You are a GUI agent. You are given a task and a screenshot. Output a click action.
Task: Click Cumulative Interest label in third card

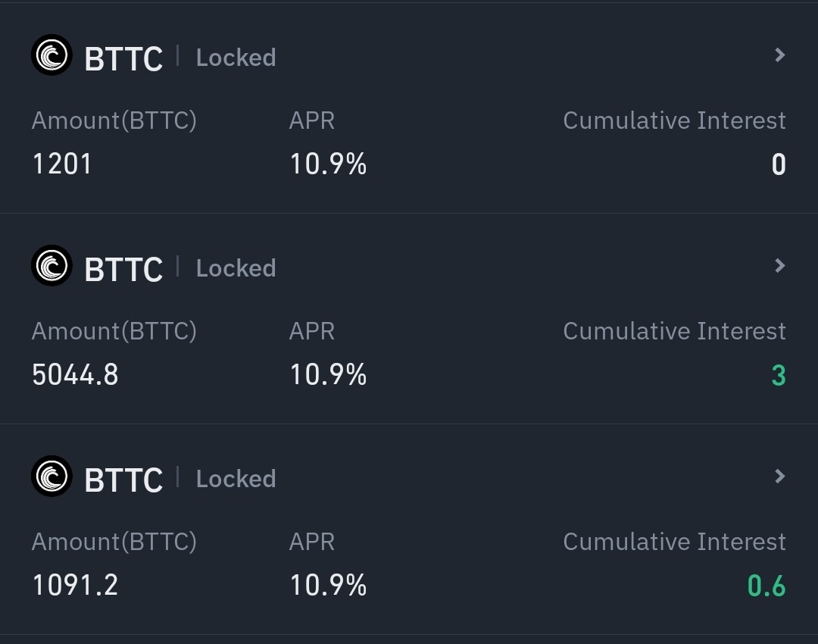tap(675, 542)
